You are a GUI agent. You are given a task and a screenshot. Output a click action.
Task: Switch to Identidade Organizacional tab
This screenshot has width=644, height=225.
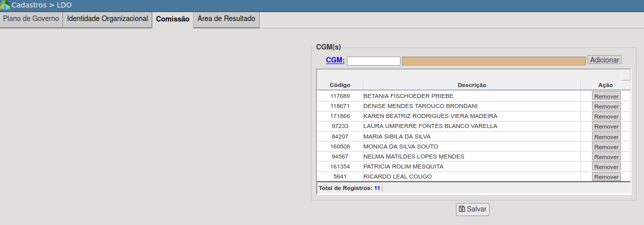[x=107, y=19]
